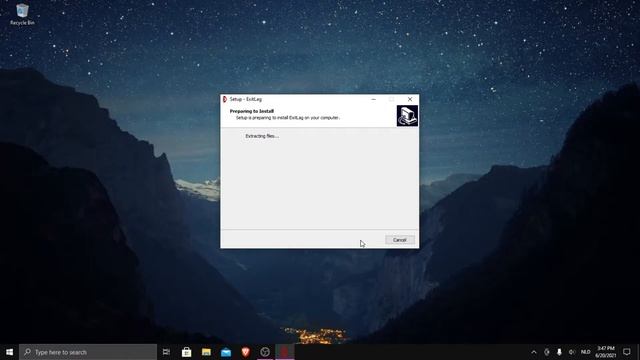The height and width of the screenshot is (360, 640).
Task: Close the Setup - ExitLag window
Action: click(x=410, y=99)
